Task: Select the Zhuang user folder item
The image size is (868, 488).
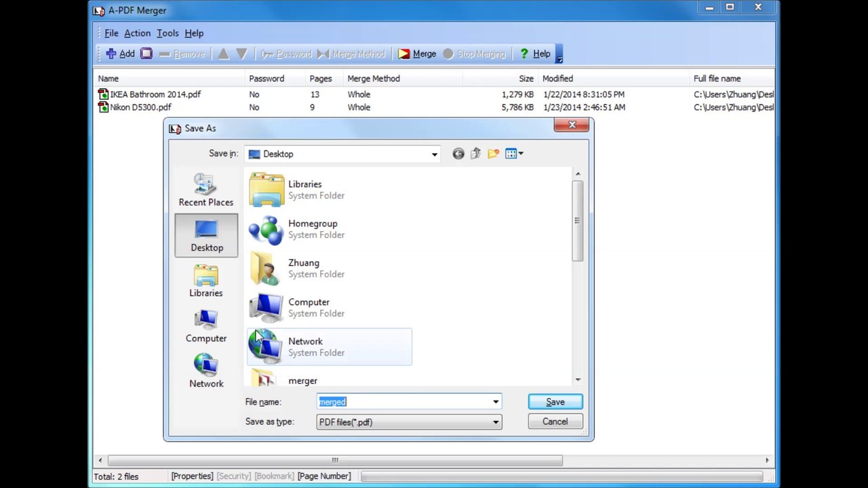Action: [x=329, y=268]
